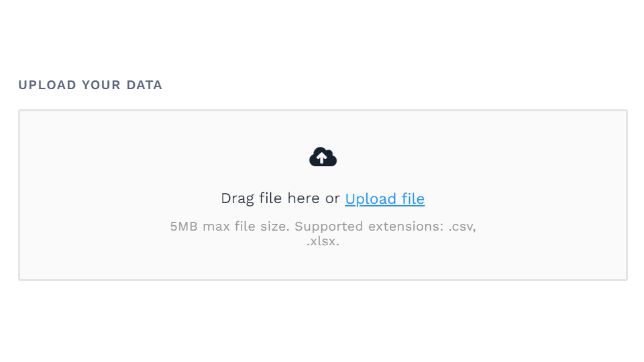
Task: Click the border of the upload panel
Action: point(322,110)
